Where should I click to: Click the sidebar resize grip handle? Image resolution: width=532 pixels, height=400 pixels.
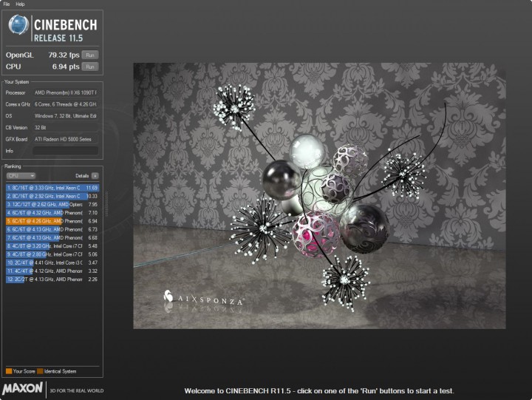106,204
